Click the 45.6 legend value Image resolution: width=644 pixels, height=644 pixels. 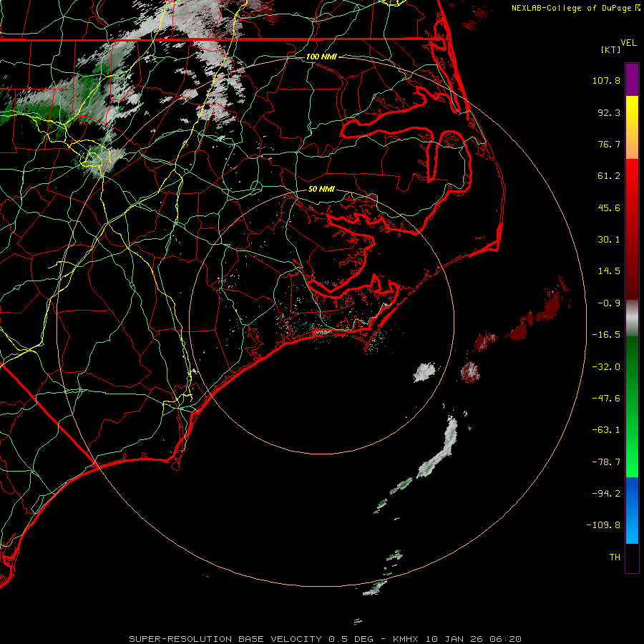[609, 208]
